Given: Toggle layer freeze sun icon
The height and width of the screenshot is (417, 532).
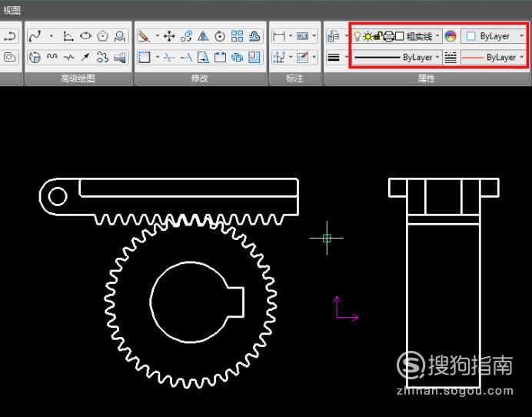Looking at the screenshot, I should click(x=367, y=36).
